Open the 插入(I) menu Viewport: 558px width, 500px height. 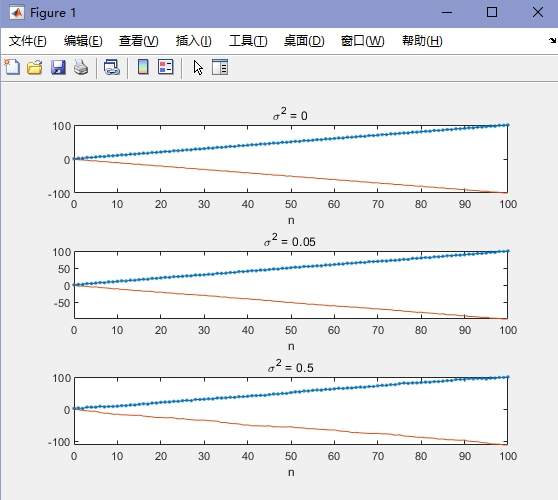coord(194,41)
